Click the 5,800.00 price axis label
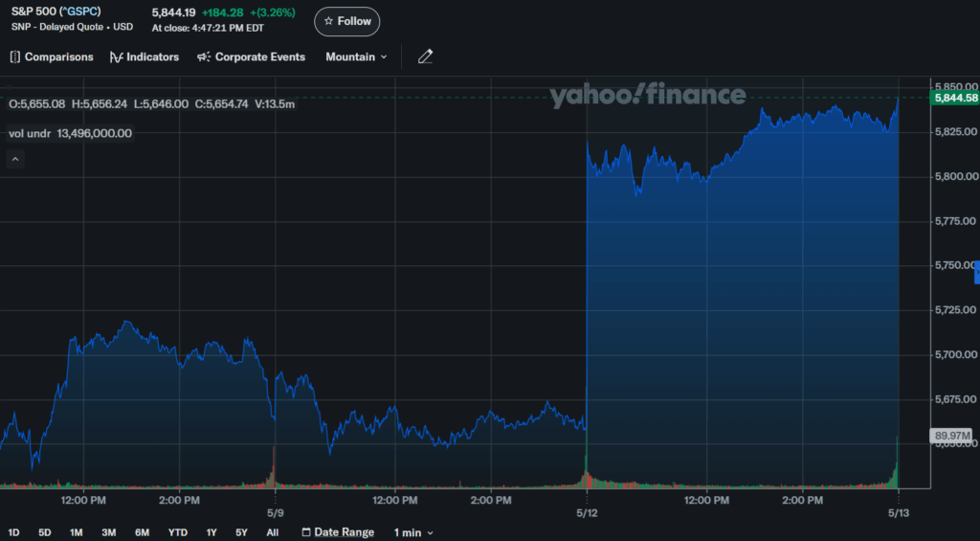The height and width of the screenshot is (541, 980). coord(955,176)
